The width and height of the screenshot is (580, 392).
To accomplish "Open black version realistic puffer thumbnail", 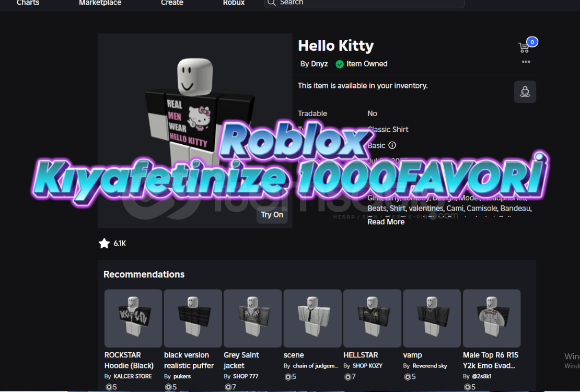I will click(x=193, y=318).
